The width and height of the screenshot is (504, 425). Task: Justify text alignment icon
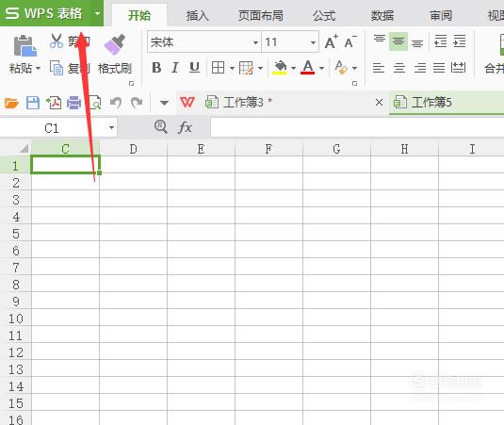(x=439, y=68)
